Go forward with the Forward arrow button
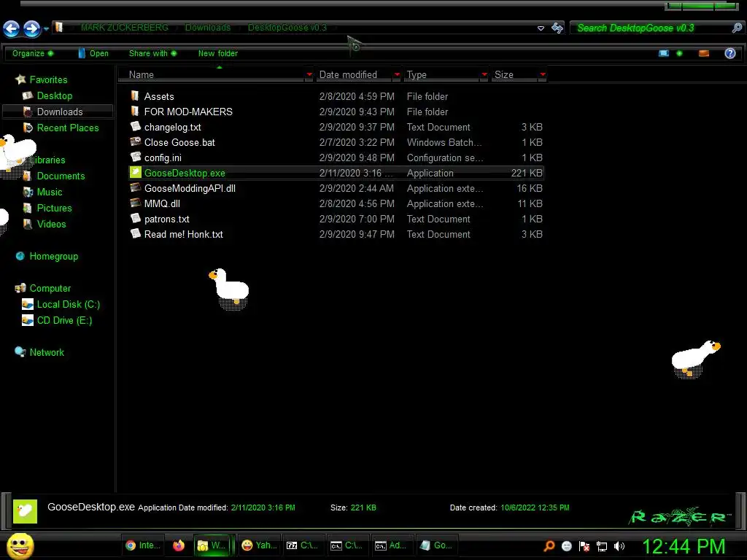747x560 pixels. [x=32, y=28]
